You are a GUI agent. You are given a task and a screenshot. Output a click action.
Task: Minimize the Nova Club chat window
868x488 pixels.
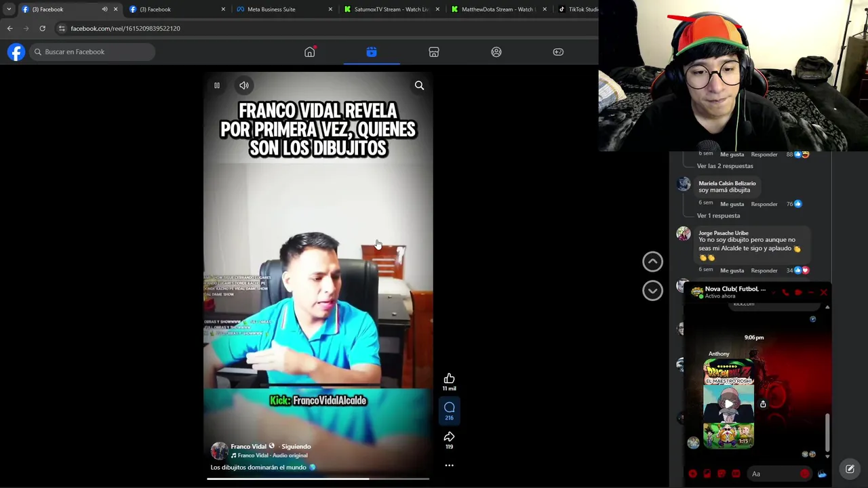pos(811,293)
